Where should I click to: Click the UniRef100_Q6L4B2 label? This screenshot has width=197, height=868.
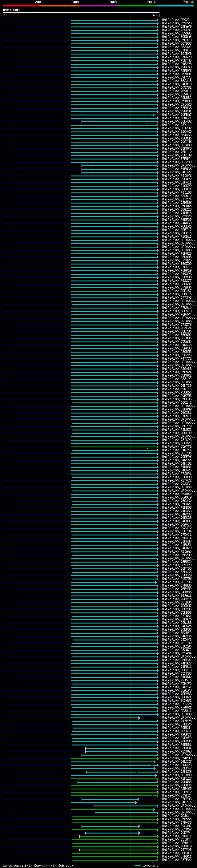(176, 121)
